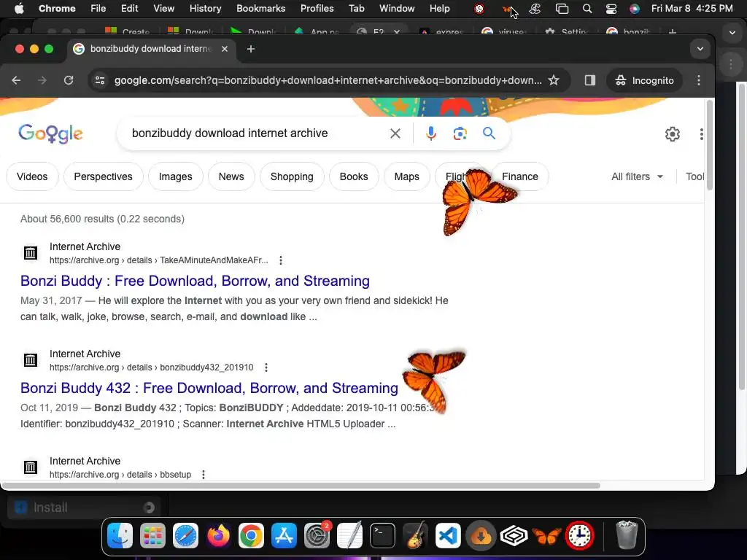Open the Apple menu
The width and height of the screenshot is (747, 560).
point(19,9)
